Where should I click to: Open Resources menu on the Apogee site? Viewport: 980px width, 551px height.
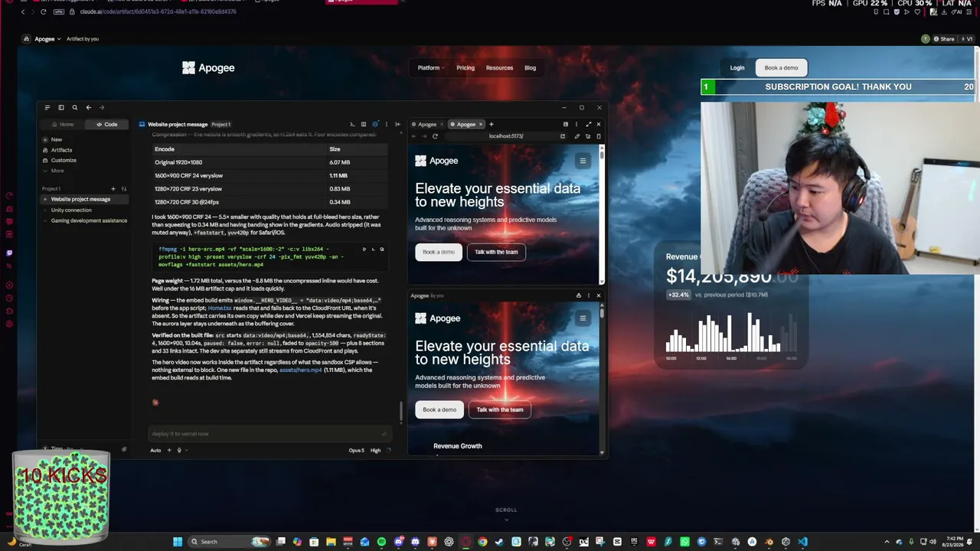click(499, 68)
